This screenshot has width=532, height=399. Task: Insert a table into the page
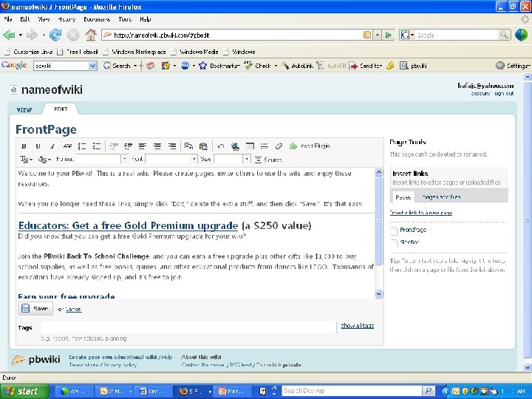[x=250, y=146]
